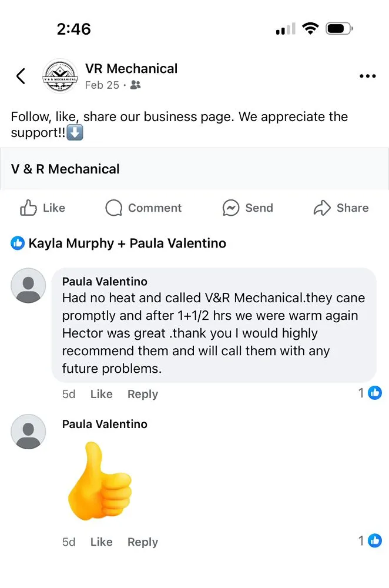View like reaction count on sticker comment
389x588 pixels.
(x=370, y=540)
